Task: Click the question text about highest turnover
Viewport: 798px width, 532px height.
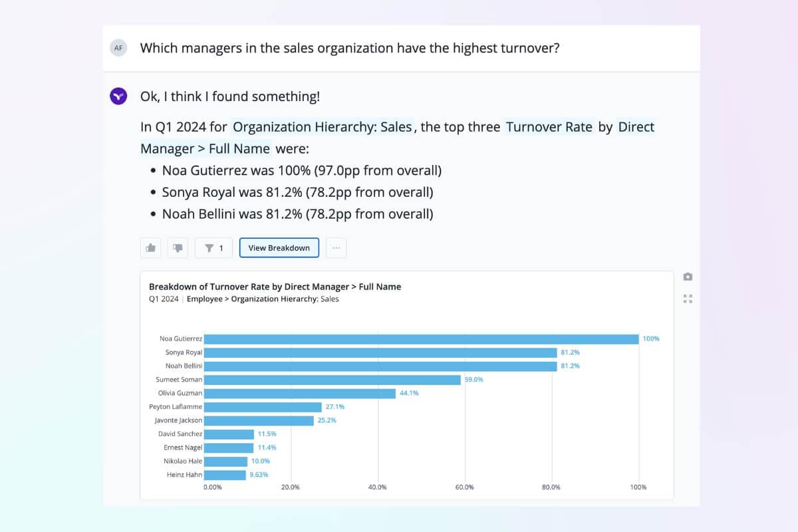Action: click(350, 48)
